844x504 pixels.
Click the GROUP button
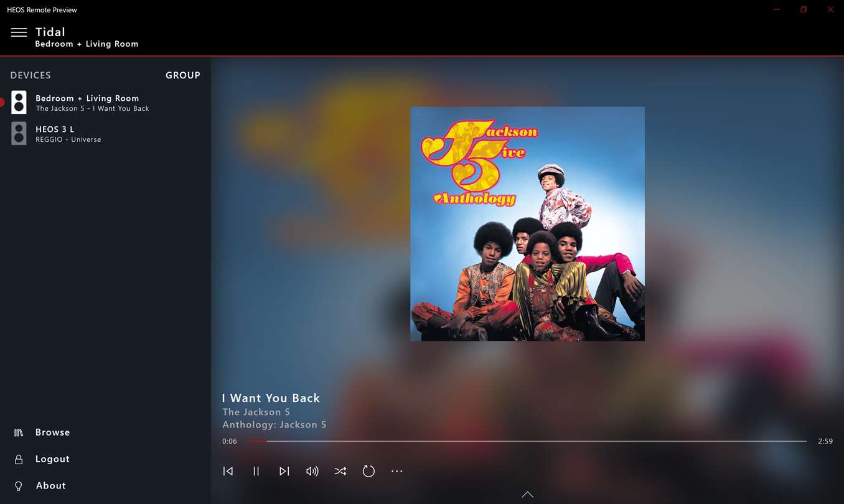click(183, 75)
